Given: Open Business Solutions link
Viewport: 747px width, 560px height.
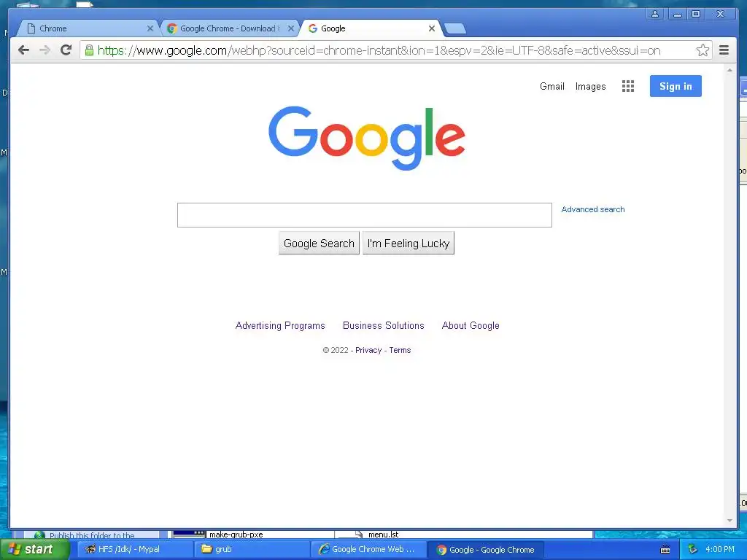Looking at the screenshot, I should pos(384,326).
